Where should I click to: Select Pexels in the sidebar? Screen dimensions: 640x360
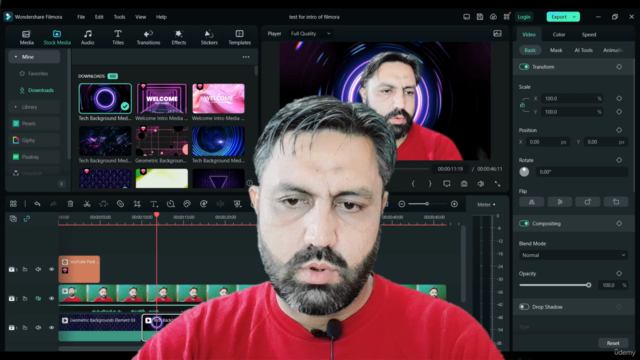[x=34, y=123]
